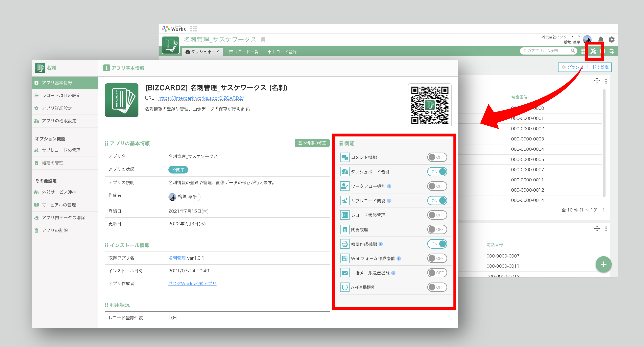
Task: Click the QR code image
Action: tap(430, 105)
